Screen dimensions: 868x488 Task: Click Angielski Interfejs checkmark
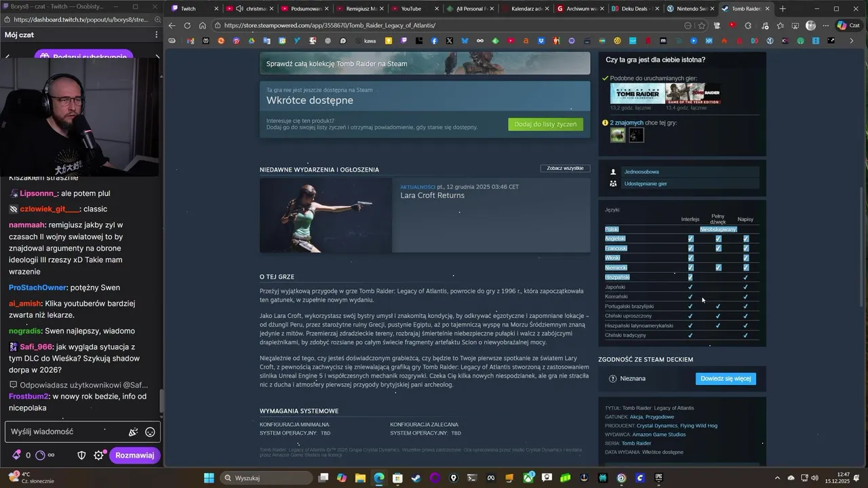coord(690,239)
